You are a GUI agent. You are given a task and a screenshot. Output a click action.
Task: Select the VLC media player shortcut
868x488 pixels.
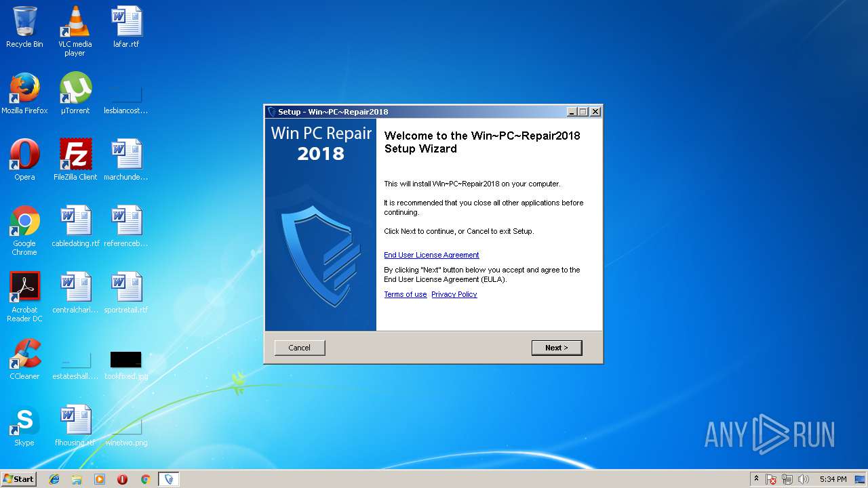(75, 30)
